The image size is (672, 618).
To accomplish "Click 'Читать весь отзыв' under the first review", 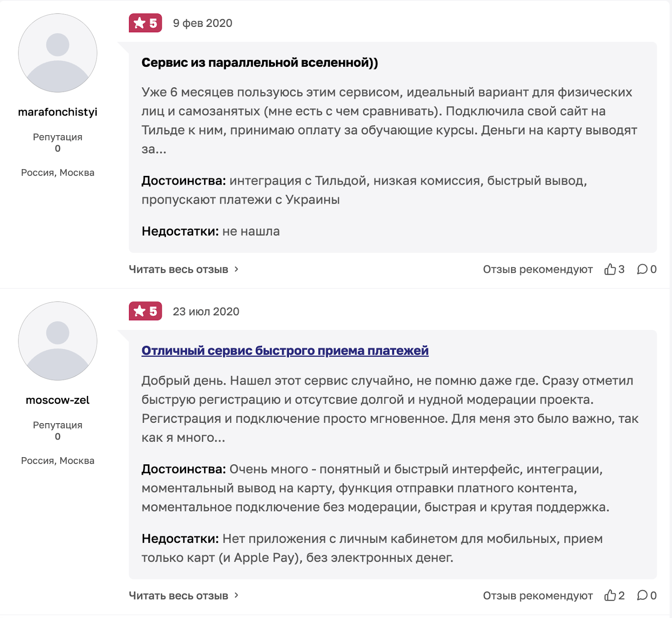I will pos(178,270).
